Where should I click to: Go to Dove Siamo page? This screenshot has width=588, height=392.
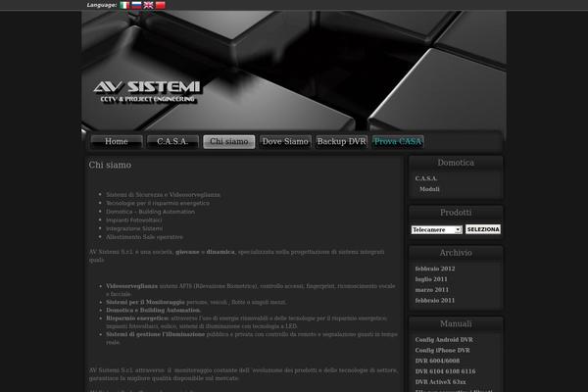click(x=285, y=142)
